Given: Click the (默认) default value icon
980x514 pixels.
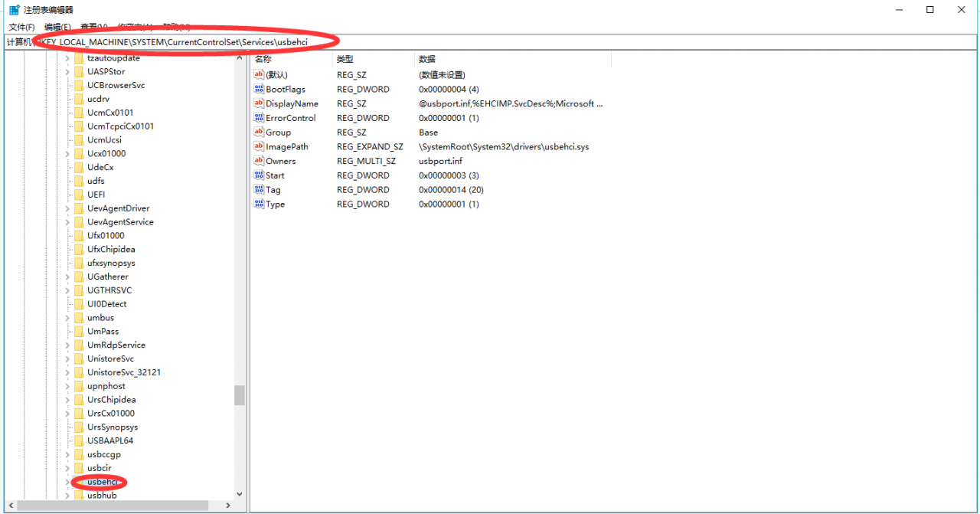Looking at the screenshot, I should [x=259, y=74].
